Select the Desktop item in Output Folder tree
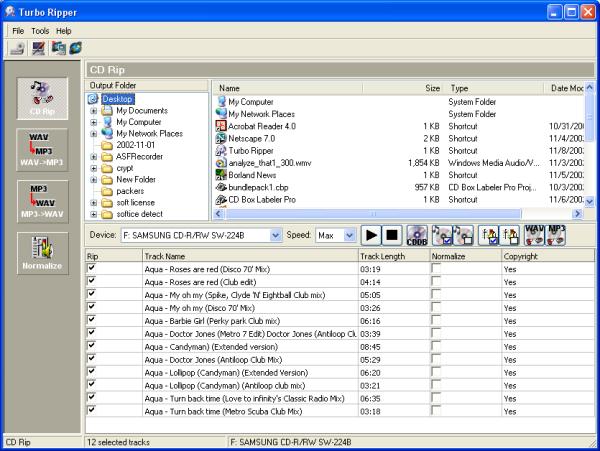This screenshot has width=600, height=451. pyautogui.click(x=117, y=99)
